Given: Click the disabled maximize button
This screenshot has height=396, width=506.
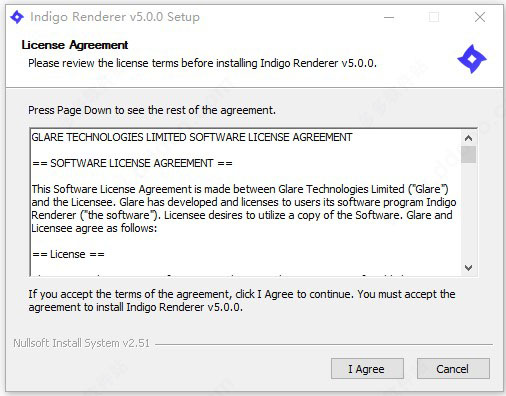Looking at the screenshot, I should tap(434, 17).
